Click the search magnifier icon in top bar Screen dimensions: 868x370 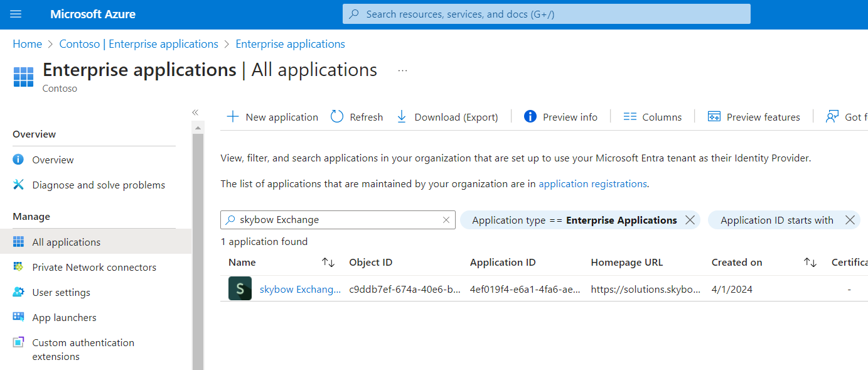click(355, 14)
